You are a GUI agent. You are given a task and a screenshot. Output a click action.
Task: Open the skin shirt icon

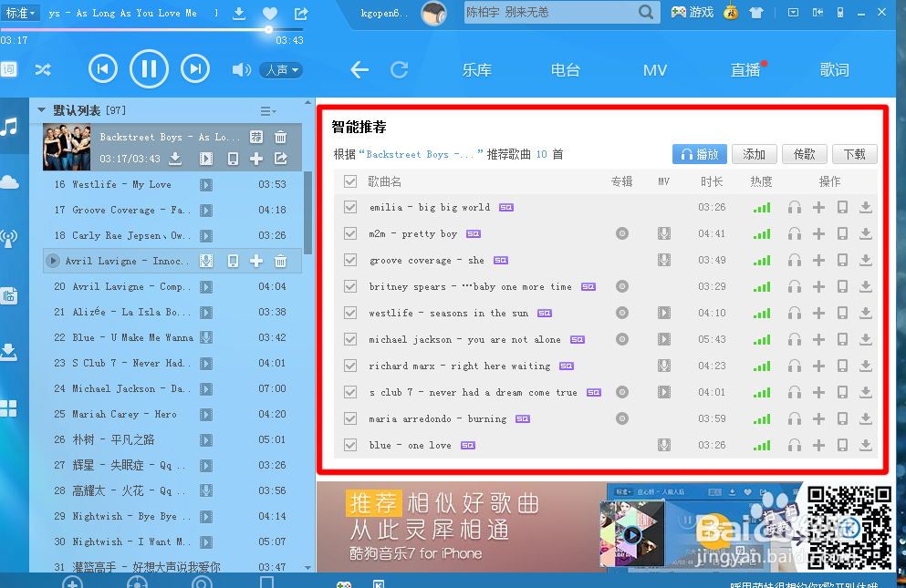pyautogui.click(x=756, y=13)
